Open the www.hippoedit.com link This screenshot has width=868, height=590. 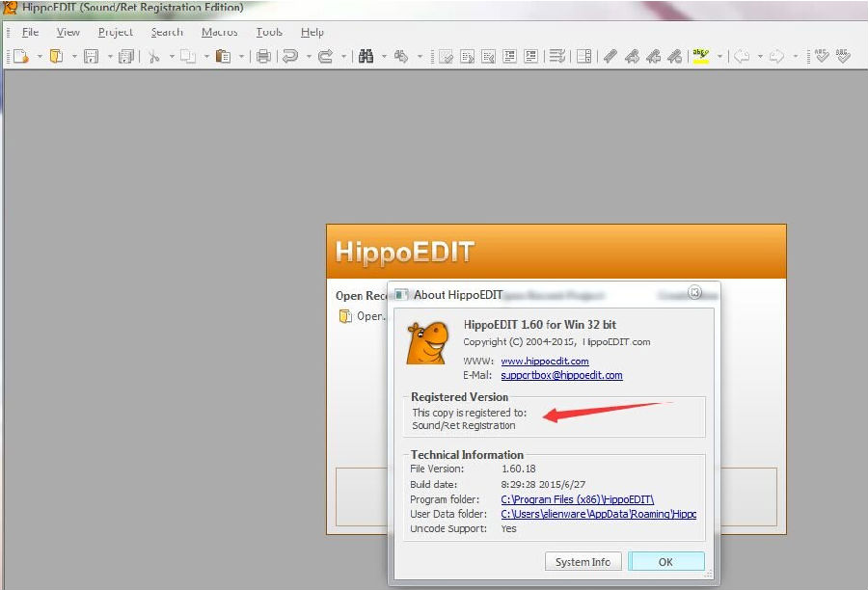(545, 361)
